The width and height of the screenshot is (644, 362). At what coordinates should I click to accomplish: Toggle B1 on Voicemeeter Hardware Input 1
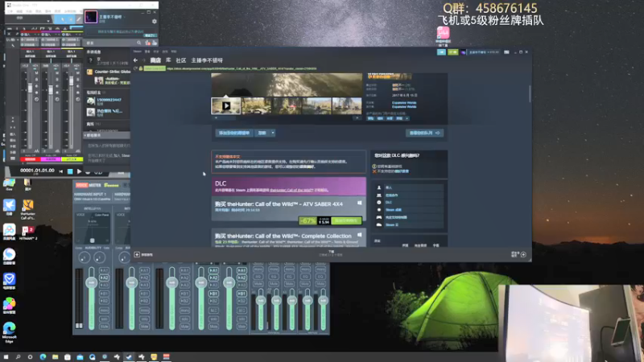[104, 294]
